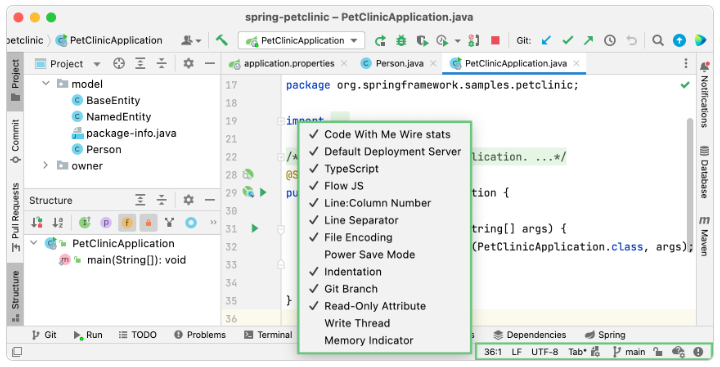Viewport: 720px width, 367px height.
Task: Open the Git tool window tab
Action: pos(45,335)
